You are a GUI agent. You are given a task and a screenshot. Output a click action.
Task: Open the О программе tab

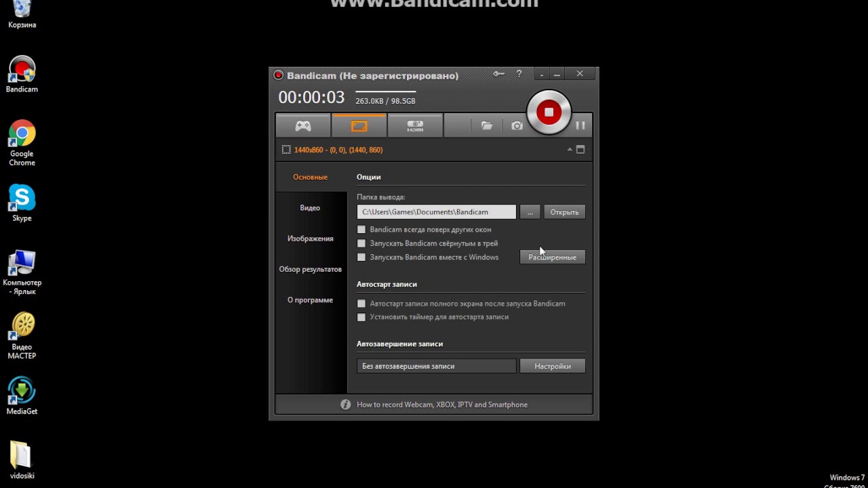pyautogui.click(x=310, y=300)
